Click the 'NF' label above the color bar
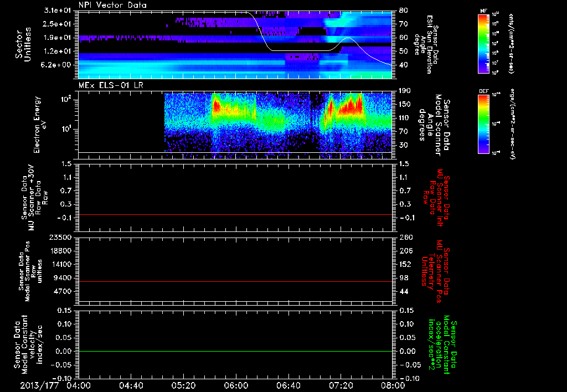This screenshot has height=392, width=567. (x=483, y=11)
